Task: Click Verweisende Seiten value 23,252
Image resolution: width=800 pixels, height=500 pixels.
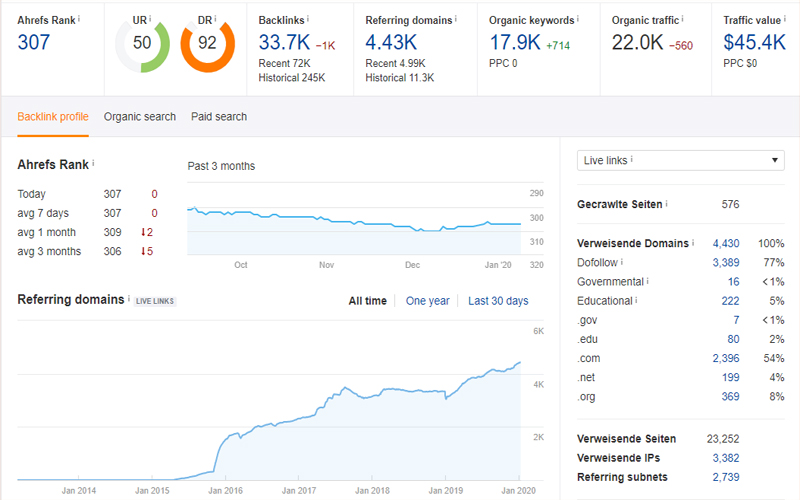Action: tap(723, 439)
